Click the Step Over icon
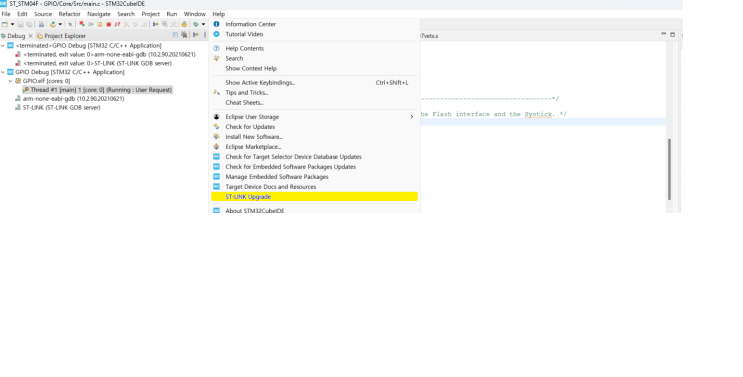This screenshot has width=743, height=377. pos(135,24)
